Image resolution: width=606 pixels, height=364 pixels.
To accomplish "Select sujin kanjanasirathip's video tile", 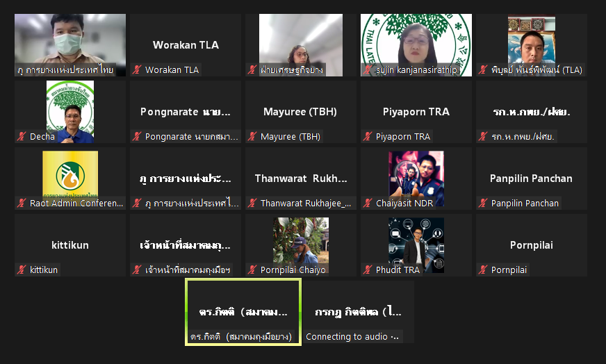I will 416,45.
